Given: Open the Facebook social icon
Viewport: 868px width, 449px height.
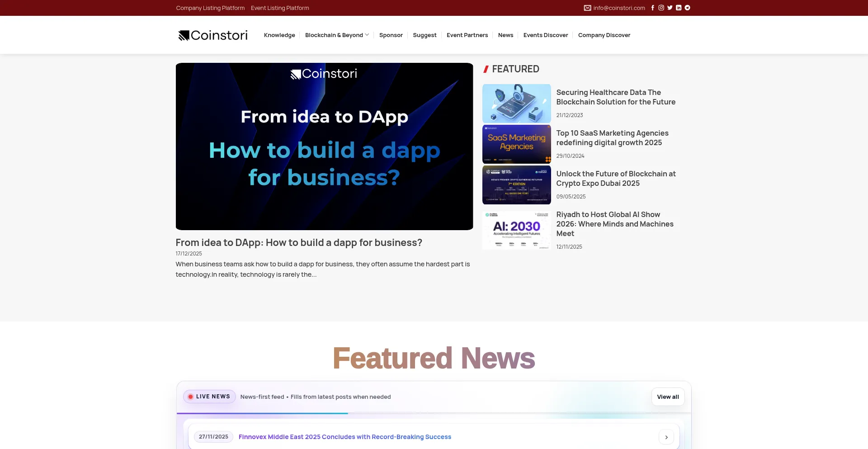Looking at the screenshot, I should point(652,8).
